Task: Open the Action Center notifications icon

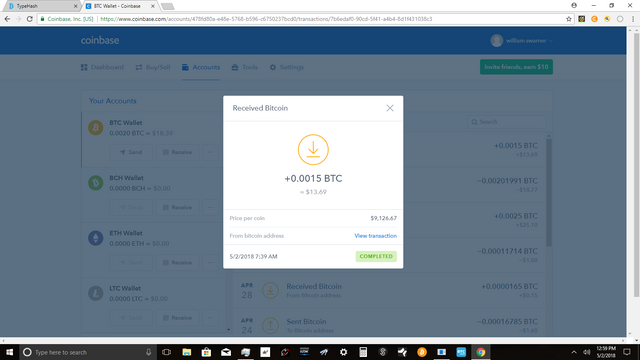Action: tap(627, 352)
